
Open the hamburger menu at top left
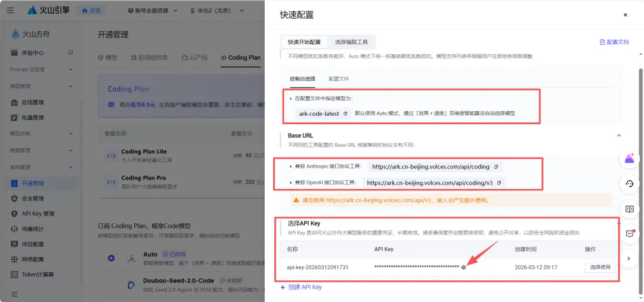pyautogui.click(x=10, y=10)
